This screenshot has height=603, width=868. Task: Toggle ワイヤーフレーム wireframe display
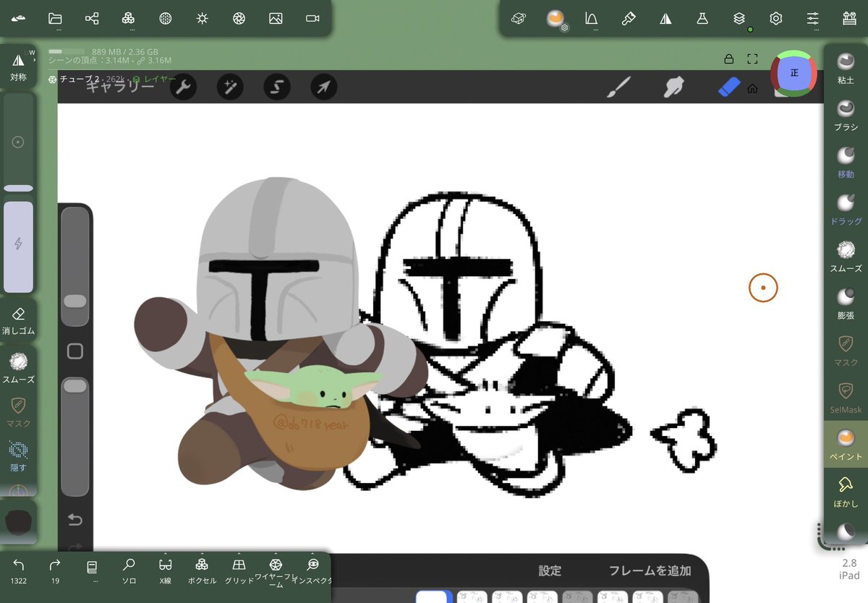coord(275,570)
